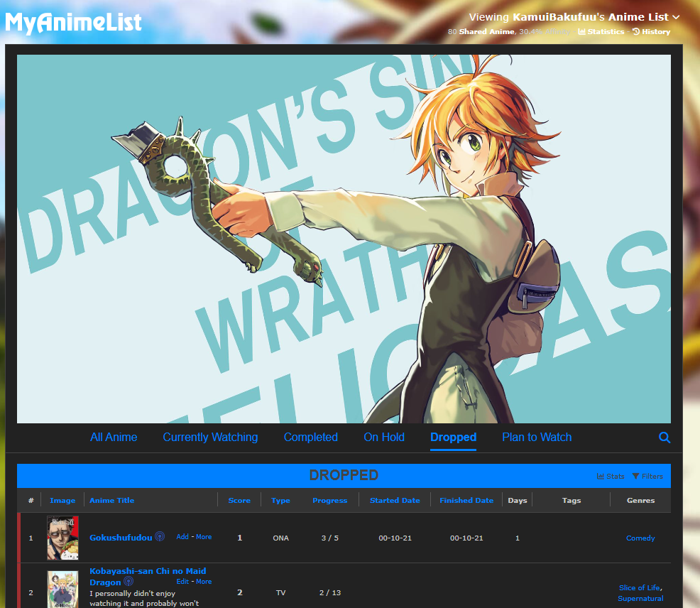This screenshot has width=700, height=608.
Task: Switch to All Anime tab
Action: point(114,437)
